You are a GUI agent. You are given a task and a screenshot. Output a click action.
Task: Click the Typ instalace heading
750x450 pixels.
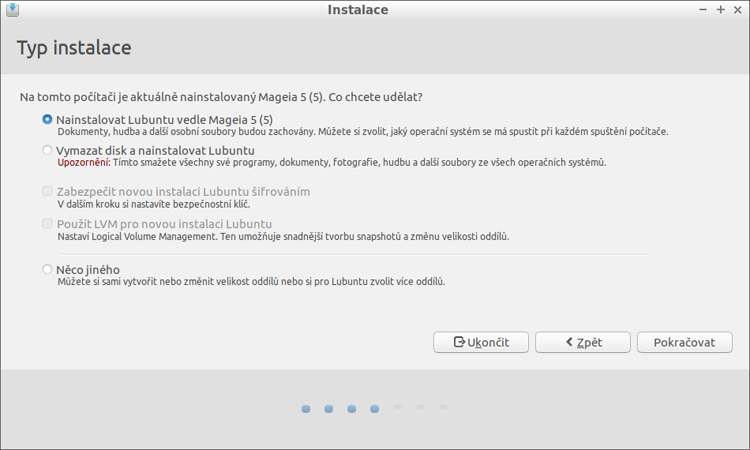pyautogui.click(x=74, y=48)
